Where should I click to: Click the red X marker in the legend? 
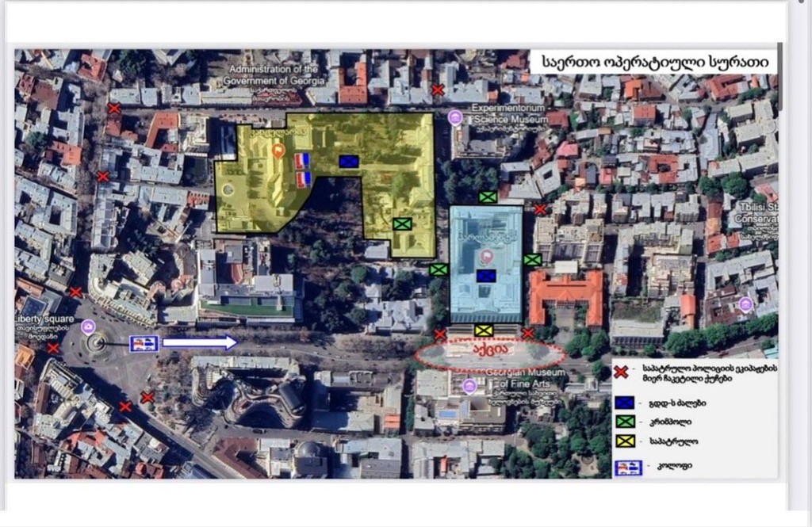coord(622,372)
